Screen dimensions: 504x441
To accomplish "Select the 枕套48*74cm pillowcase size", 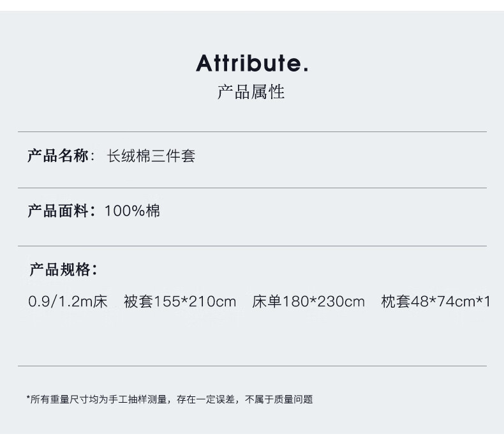I will tap(427, 301).
